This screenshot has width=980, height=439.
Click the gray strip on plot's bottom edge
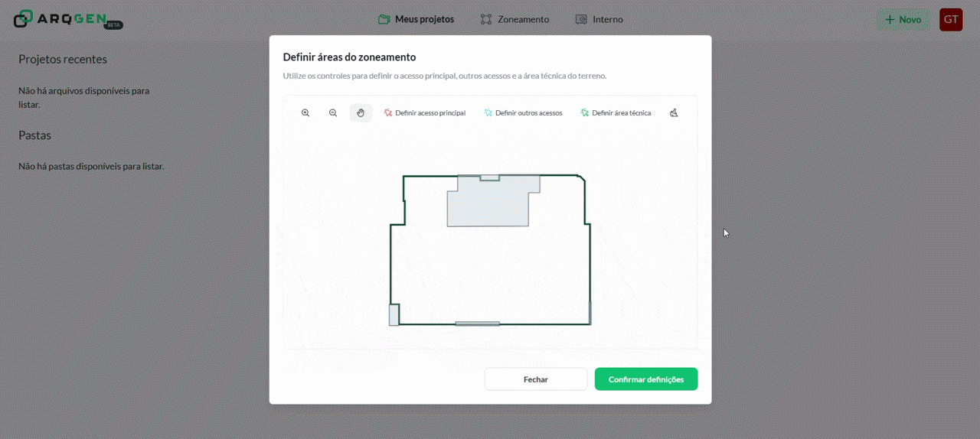click(478, 324)
